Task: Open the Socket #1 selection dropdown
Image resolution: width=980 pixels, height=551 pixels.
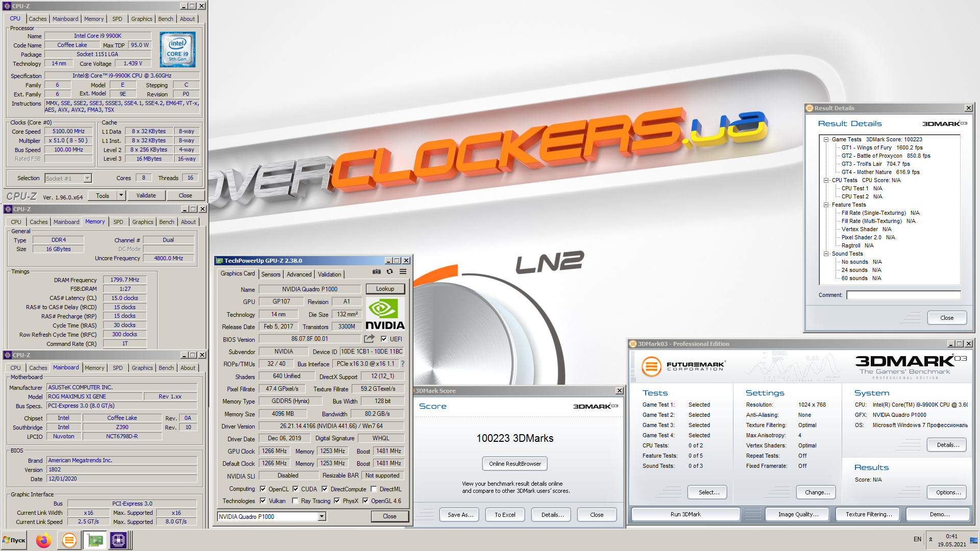Action: tap(87, 178)
